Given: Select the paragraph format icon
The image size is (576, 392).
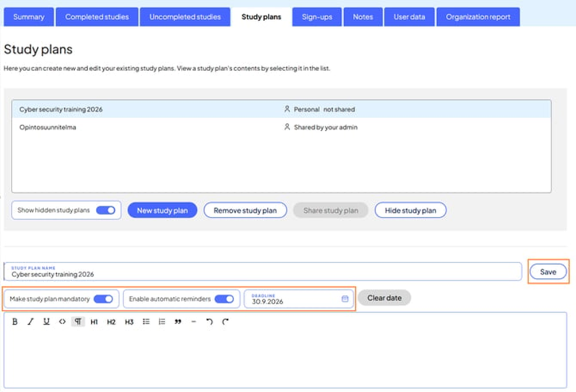Looking at the screenshot, I should pyautogui.click(x=78, y=322).
